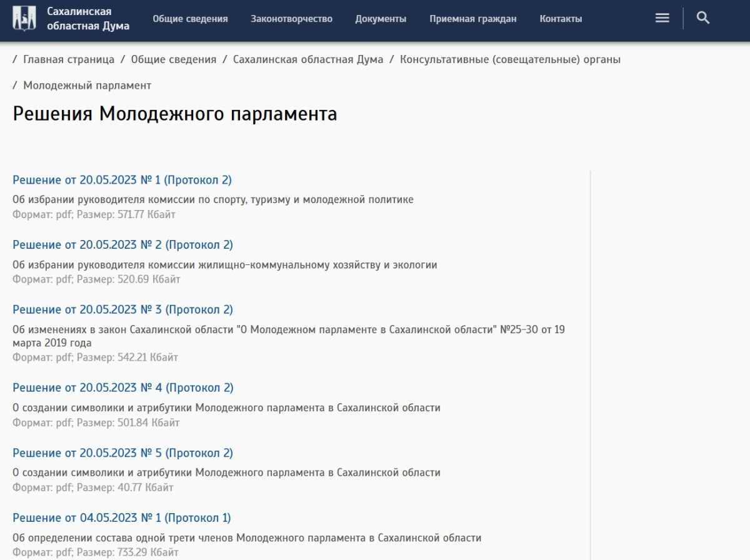Viewport: 750px width, 560px height.
Task: Open Решение от 20.05.2023 № 2 document
Action: tap(122, 244)
